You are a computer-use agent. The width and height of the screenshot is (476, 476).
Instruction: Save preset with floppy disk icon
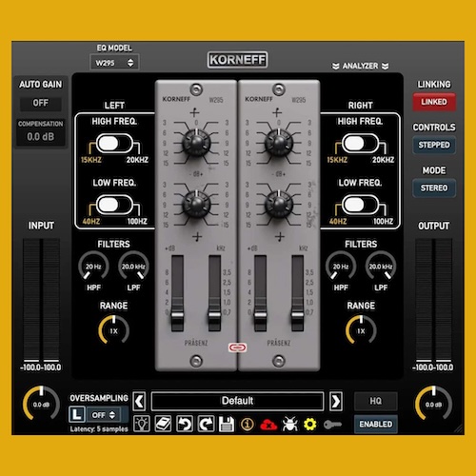tap(227, 424)
